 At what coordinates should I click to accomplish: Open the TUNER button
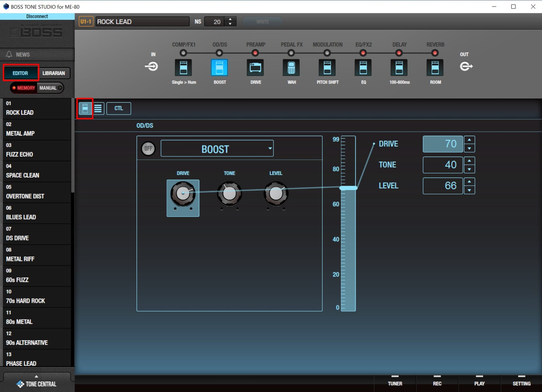coord(395,383)
